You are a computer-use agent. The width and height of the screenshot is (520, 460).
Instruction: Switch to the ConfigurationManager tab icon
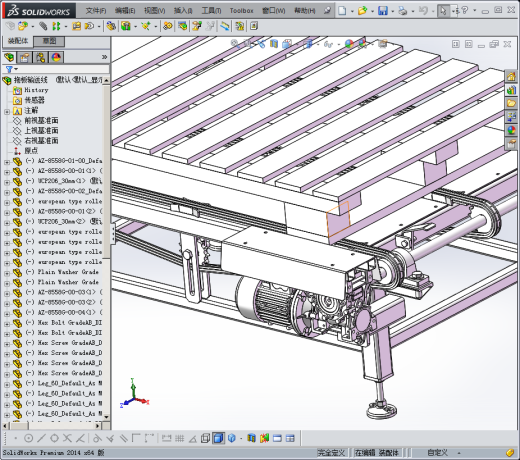click(x=40, y=57)
